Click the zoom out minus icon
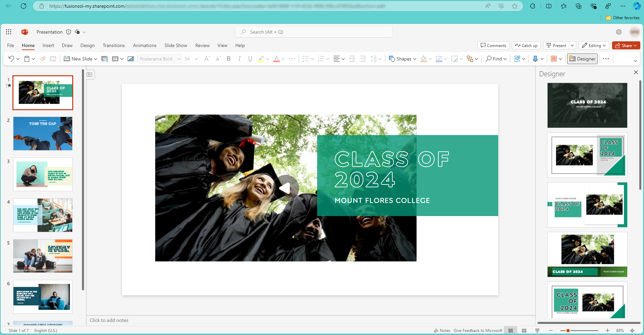This screenshot has height=335, width=644. pos(551,331)
